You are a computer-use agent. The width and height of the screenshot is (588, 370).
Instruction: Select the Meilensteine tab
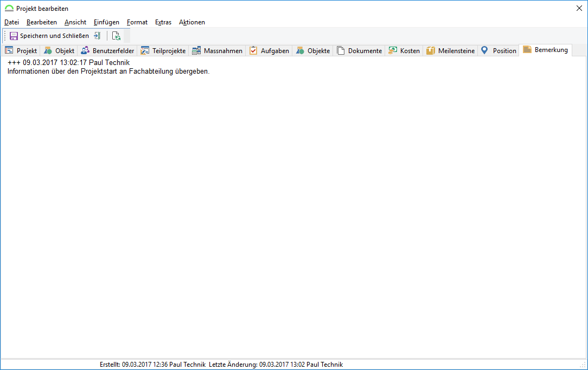click(x=450, y=50)
